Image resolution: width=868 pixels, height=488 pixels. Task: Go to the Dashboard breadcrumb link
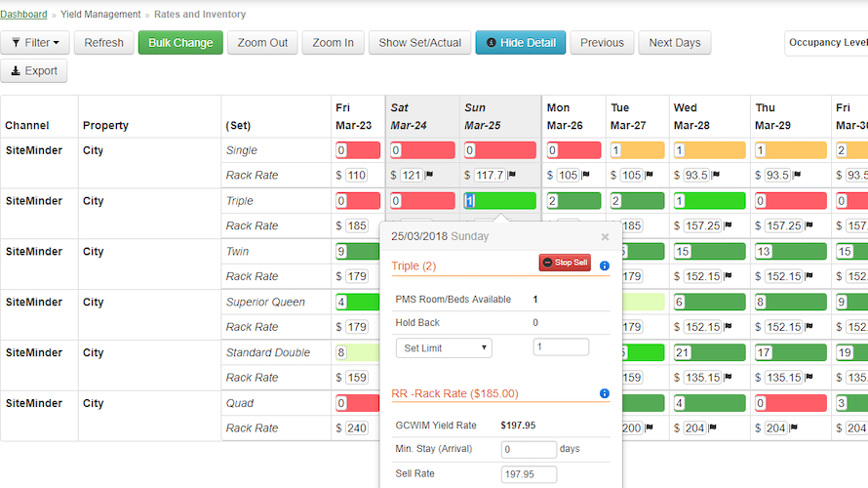point(23,15)
